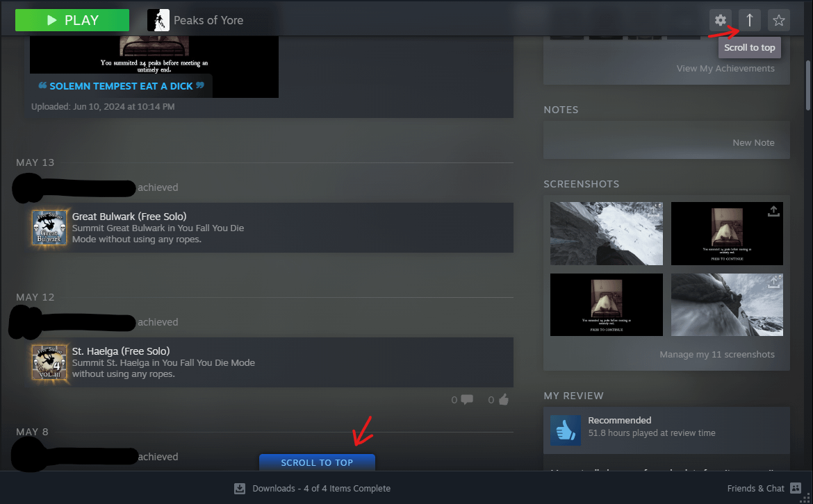Screen dimensions: 813x504
Task: Click the Peaks of Yore game icon
Action: point(158,20)
